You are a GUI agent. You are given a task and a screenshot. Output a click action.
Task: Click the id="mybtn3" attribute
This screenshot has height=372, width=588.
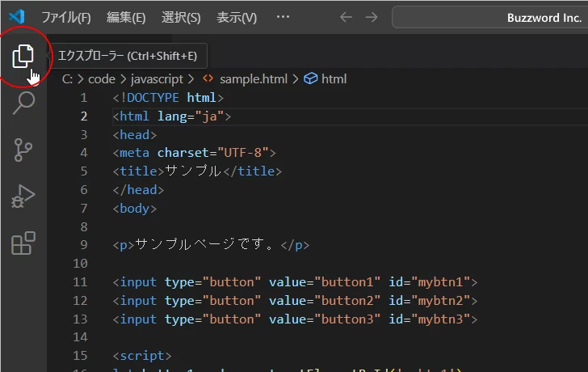430,319
